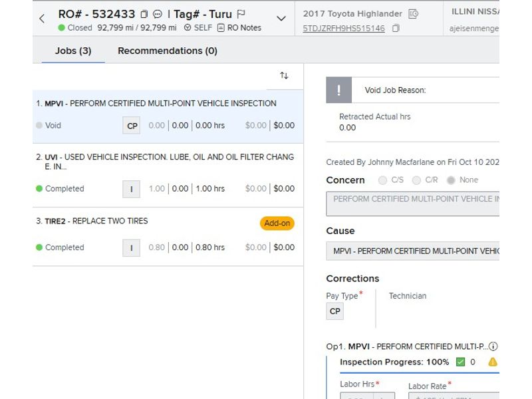
Task: Click the flag icon next to Tag# Turu
Action: pos(241,14)
